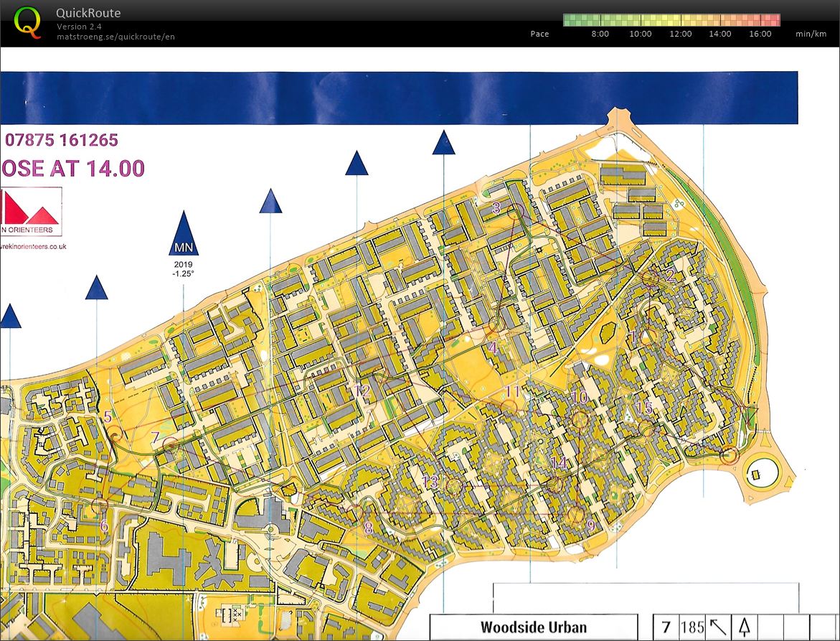Click the phone number 07875 161265
Screen dimensions: 840x641
pyautogui.click(x=61, y=140)
